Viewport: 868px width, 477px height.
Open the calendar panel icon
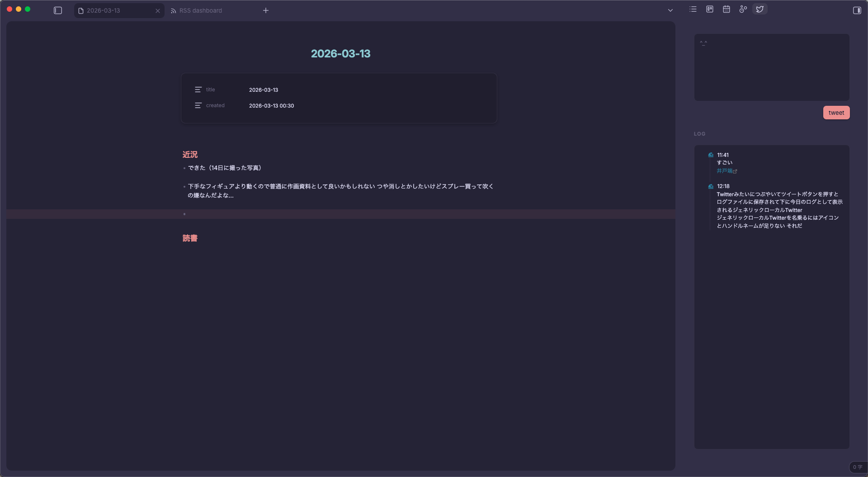[x=726, y=9]
